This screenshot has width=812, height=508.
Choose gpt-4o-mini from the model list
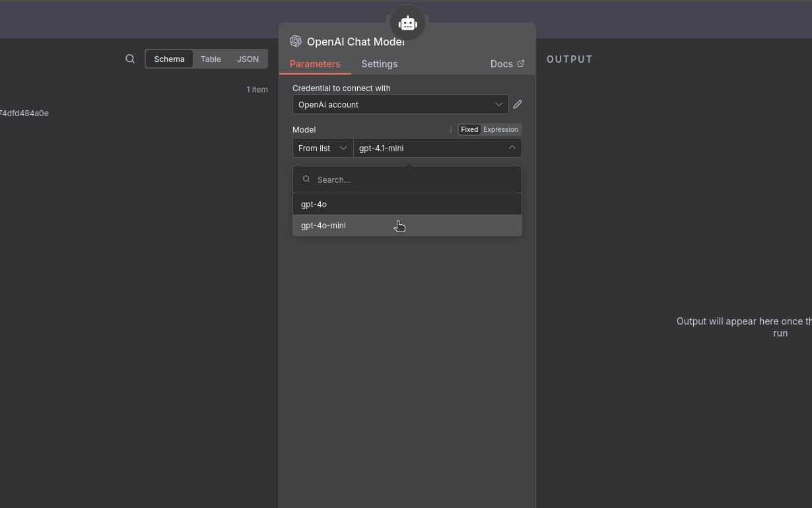323,226
